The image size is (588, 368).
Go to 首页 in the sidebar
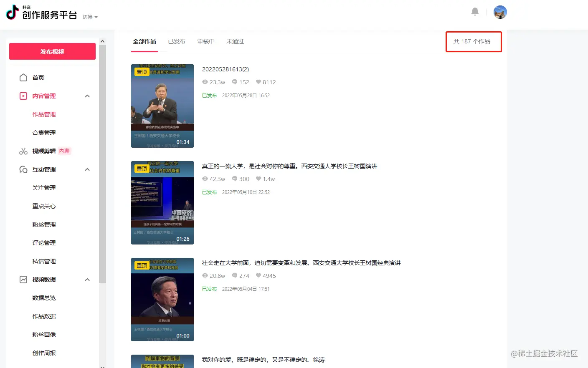[x=38, y=78]
